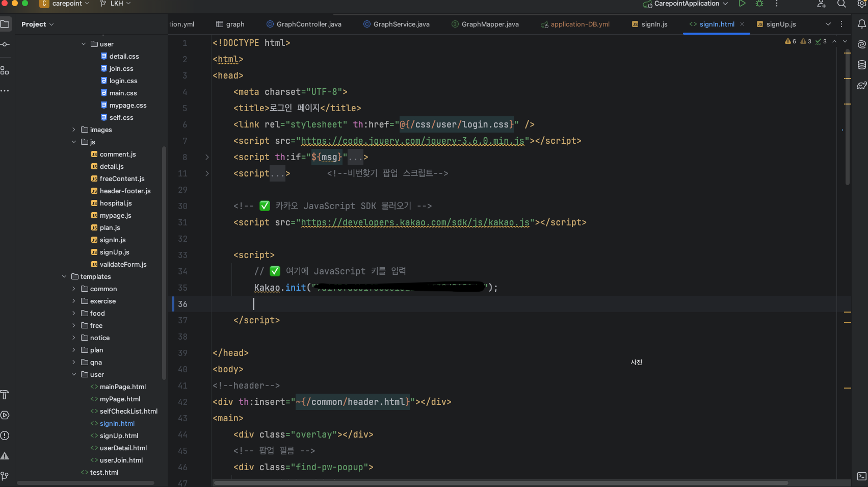
Task: Open the Terminal tool window
Action: click(x=862, y=476)
